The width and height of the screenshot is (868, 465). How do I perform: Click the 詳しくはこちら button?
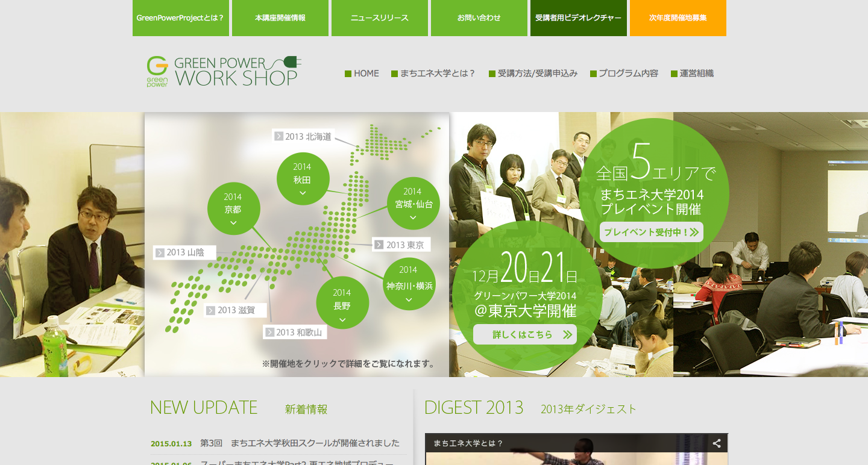[x=525, y=334]
